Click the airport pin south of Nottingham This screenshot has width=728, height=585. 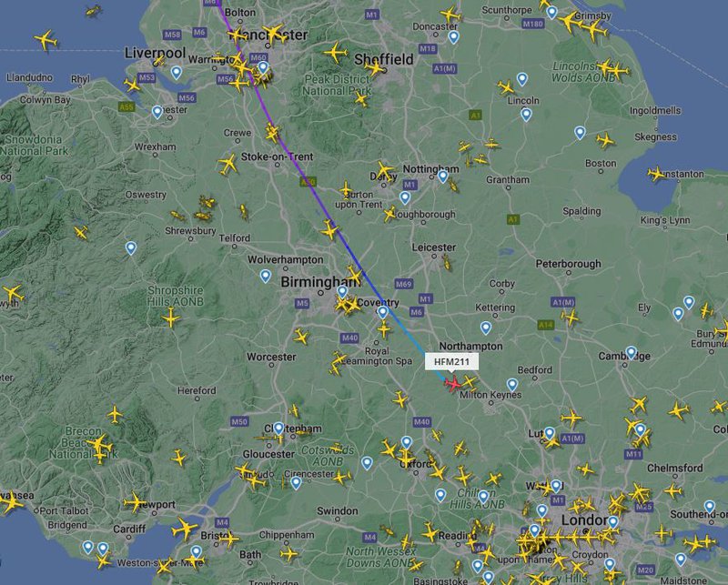point(405,198)
